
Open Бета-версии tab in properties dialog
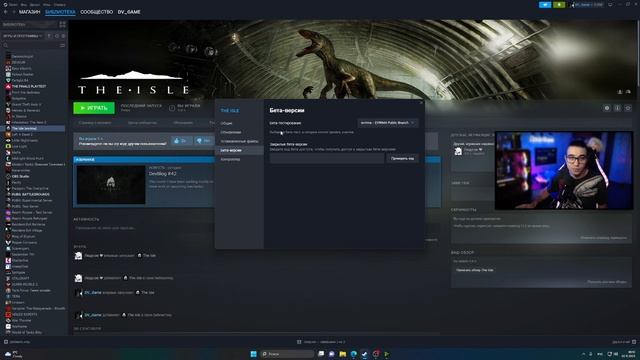pyautogui.click(x=239, y=150)
